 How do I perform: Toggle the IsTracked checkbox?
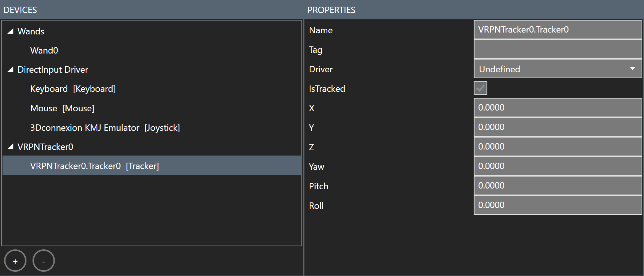pos(480,88)
